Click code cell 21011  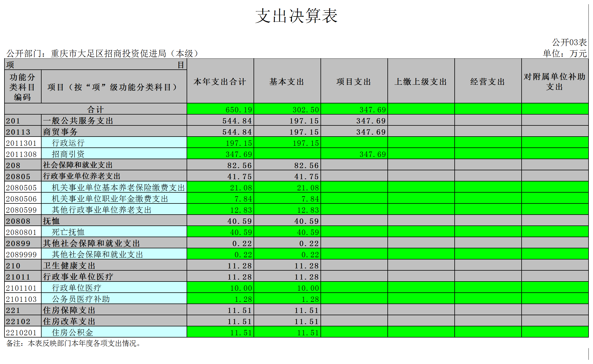(23, 276)
